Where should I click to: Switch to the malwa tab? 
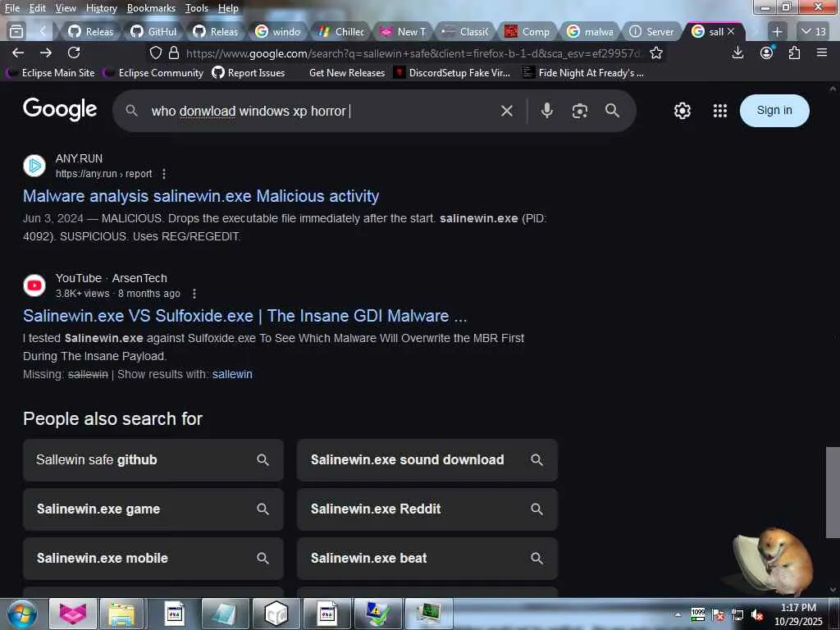(x=591, y=32)
